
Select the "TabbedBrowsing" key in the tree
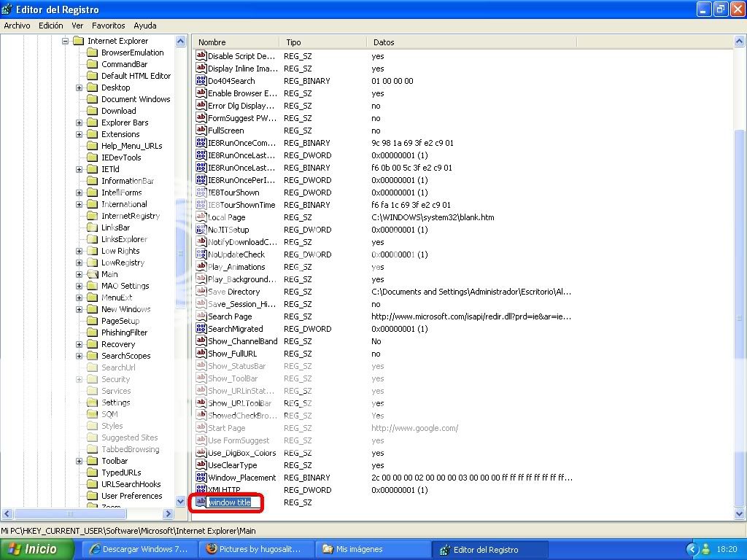pos(131,449)
